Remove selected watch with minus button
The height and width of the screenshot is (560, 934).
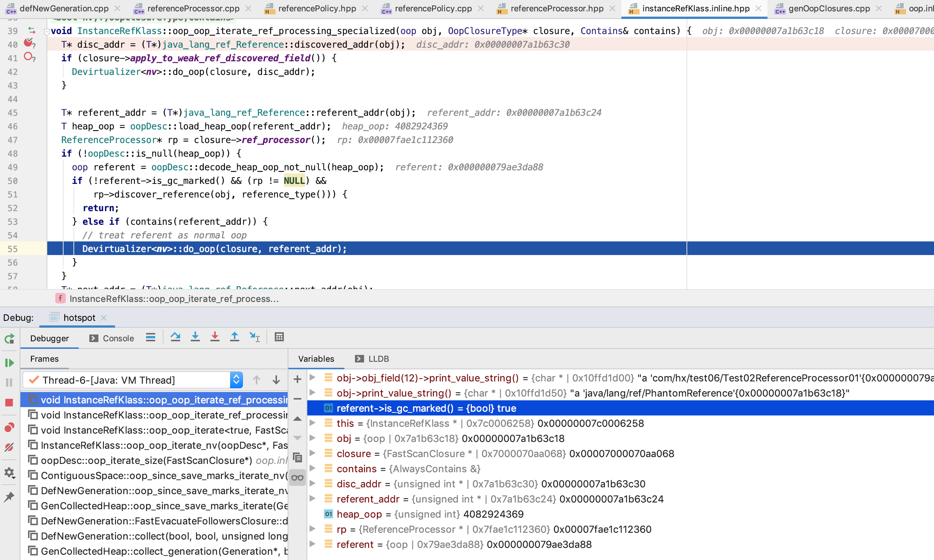point(297,399)
